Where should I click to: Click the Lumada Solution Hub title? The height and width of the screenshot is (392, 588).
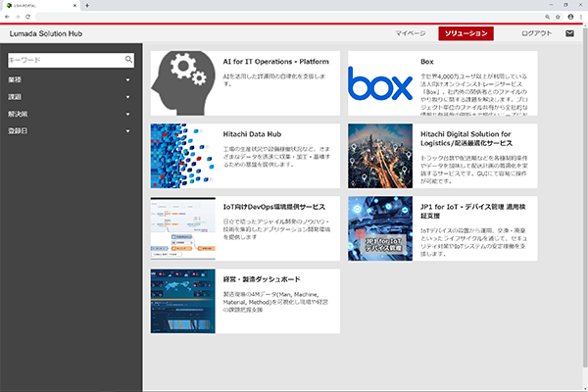46,33
